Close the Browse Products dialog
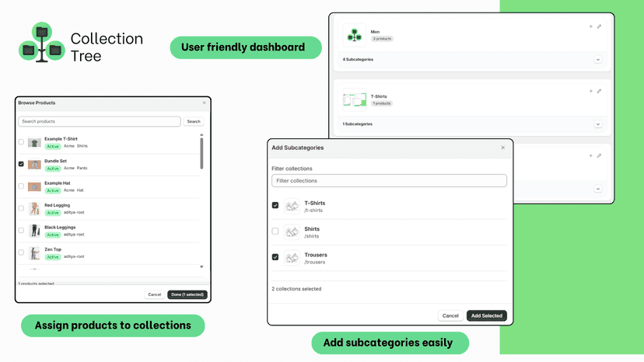The height and width of the screenshot is (362, 644). pos(204,103)
